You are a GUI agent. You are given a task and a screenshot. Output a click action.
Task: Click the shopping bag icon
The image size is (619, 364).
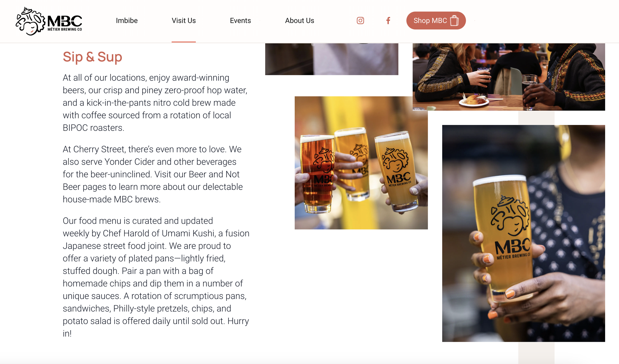[454, 21]
